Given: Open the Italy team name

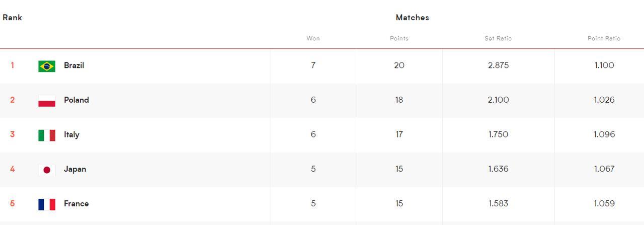Looking at the screenshot, I should pyautogui.click(x=71, y=134).
